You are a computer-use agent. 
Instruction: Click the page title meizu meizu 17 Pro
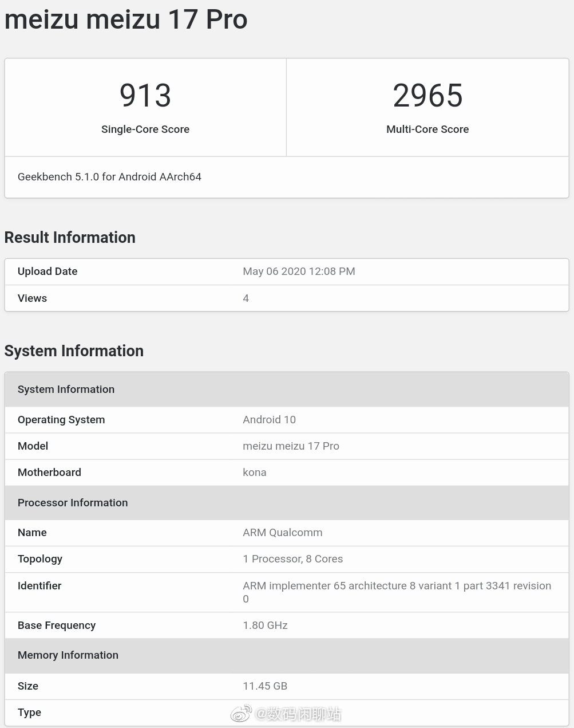(126, 19)
